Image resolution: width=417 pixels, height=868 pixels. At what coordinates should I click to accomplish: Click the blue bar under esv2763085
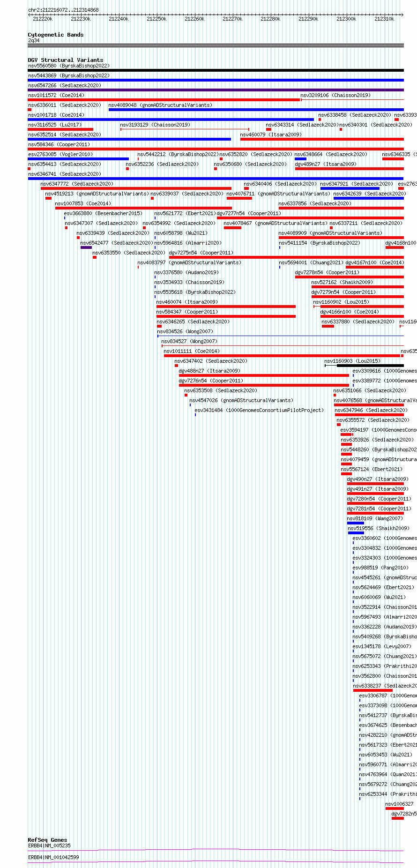[x=78, y=159]
